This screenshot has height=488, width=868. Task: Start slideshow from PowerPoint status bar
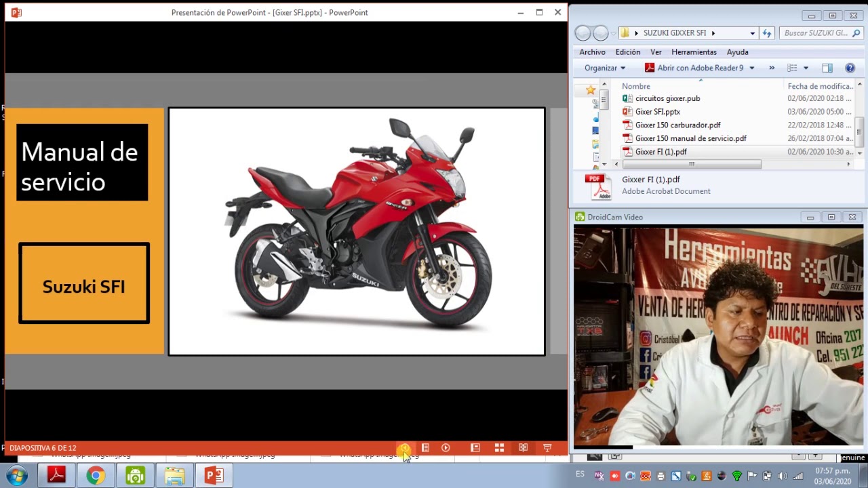[x=547, y=448]
